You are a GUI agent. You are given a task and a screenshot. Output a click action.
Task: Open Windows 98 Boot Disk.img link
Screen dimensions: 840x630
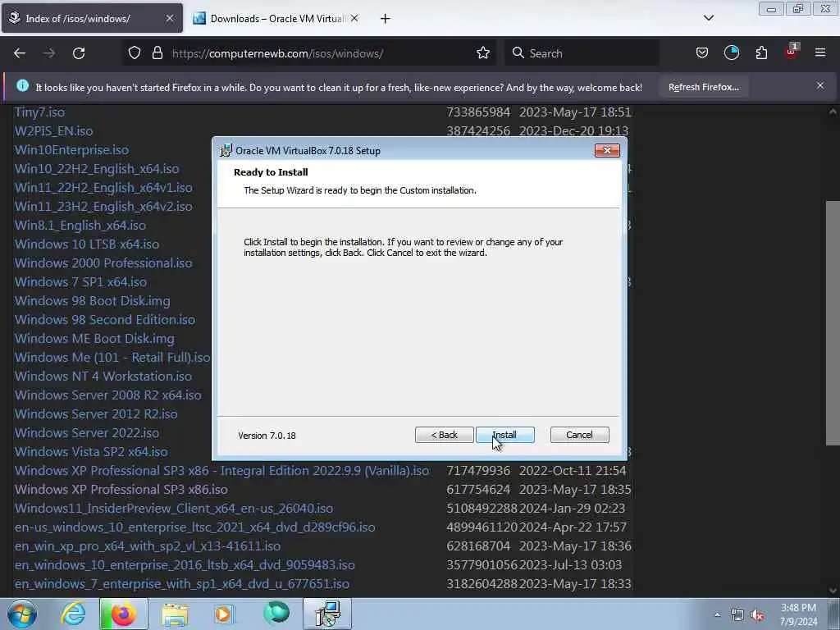click(x=92, y=301)
